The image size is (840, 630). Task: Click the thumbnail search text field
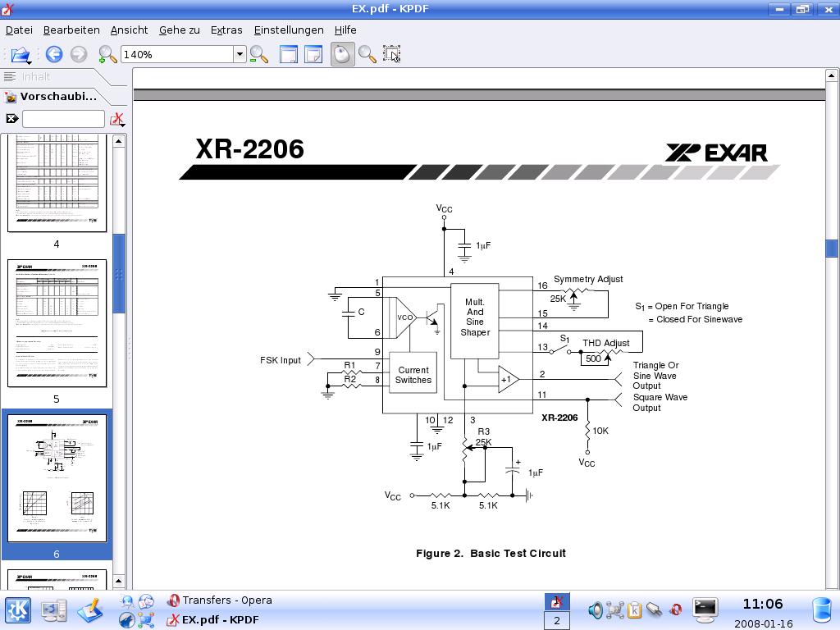(x=63, y=119)
